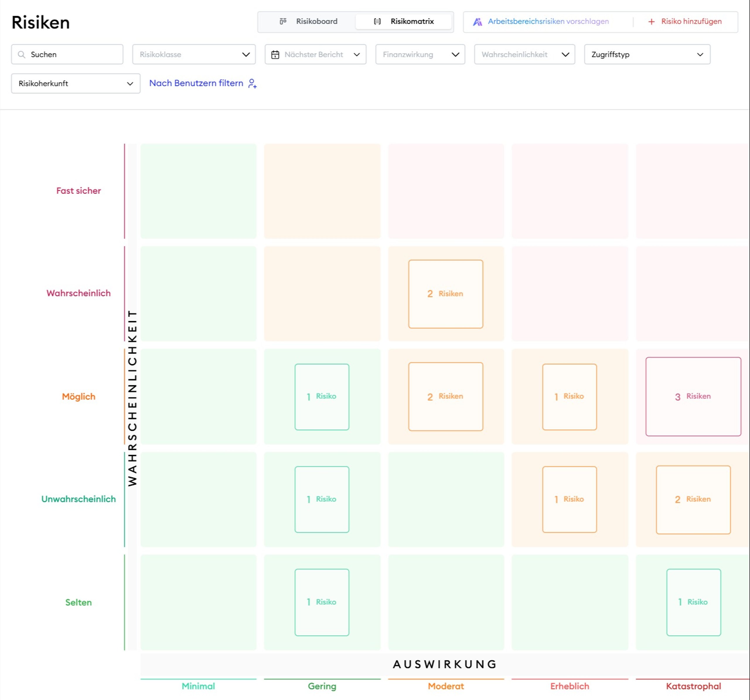The width and height of the screenshot is (750, 700).
Task: Open the Nächster Bericht date dropdown
Action: pos(316,54)
